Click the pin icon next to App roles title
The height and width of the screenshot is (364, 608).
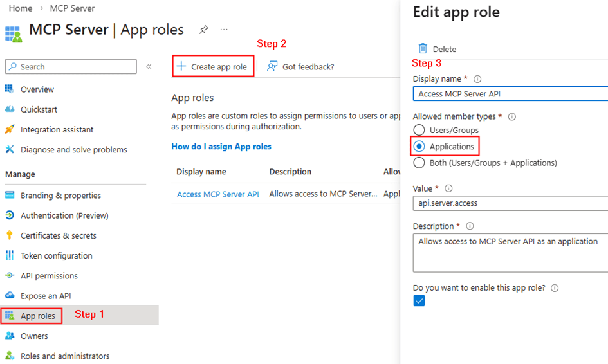tap(204, 30)
